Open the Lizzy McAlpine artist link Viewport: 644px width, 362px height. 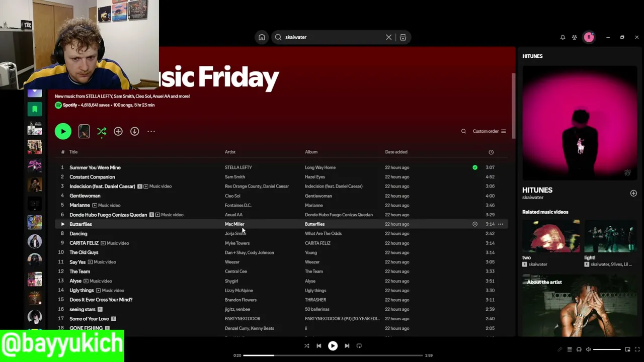238,291
